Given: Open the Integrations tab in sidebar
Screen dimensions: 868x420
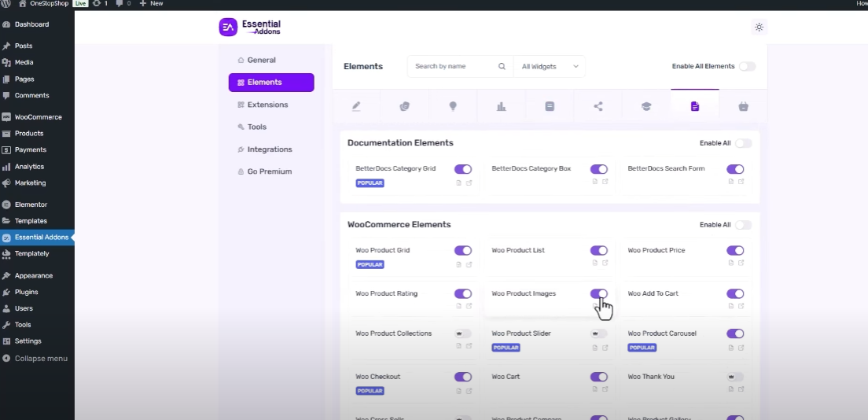Looking at the screenshot, I should tap(269, 149).
